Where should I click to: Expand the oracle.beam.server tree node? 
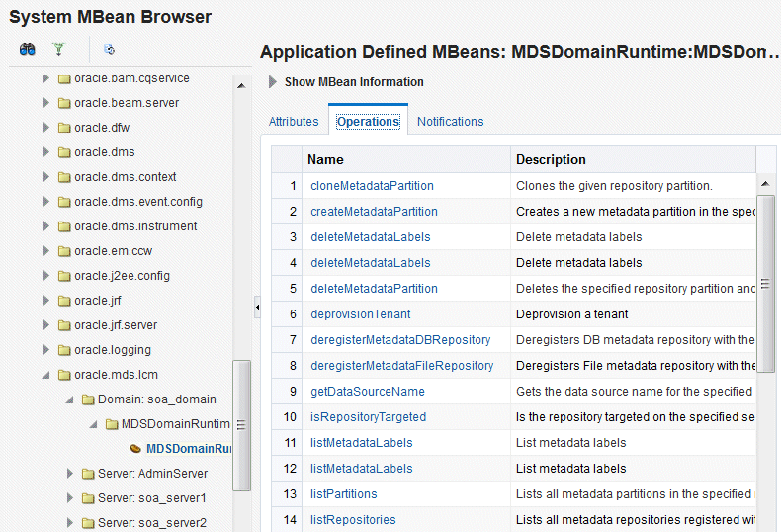click(45, 103)
